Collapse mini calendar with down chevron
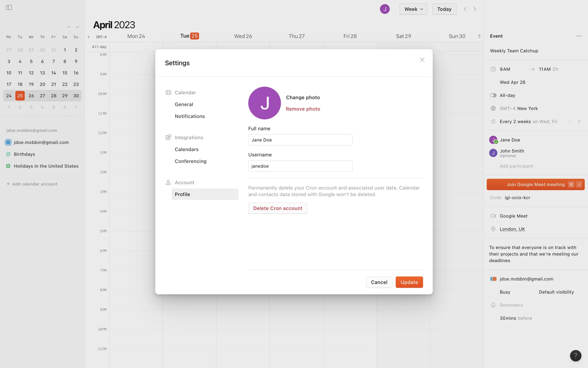Viewport: 588px width, 368px height. click(x=77, y=27)
